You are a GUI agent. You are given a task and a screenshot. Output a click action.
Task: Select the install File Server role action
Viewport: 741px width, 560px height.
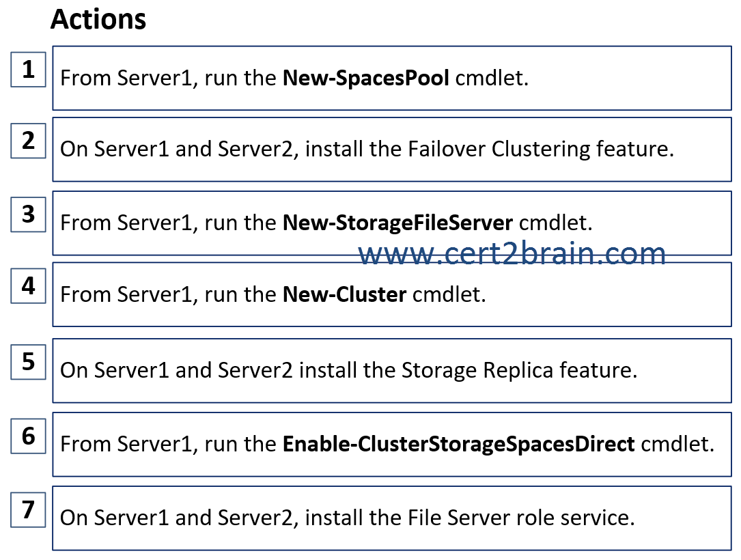point(392,518)
